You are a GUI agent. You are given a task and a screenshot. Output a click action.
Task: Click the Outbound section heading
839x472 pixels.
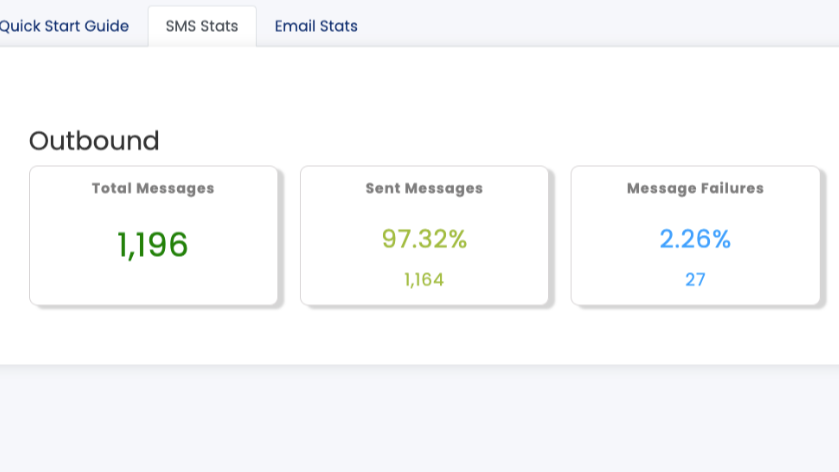[x=94, y=141]
